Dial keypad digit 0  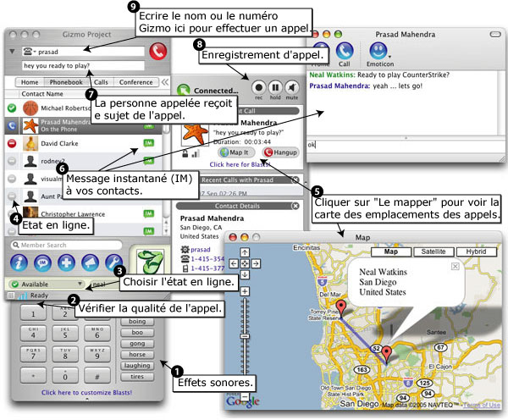[x=65, y=376]
